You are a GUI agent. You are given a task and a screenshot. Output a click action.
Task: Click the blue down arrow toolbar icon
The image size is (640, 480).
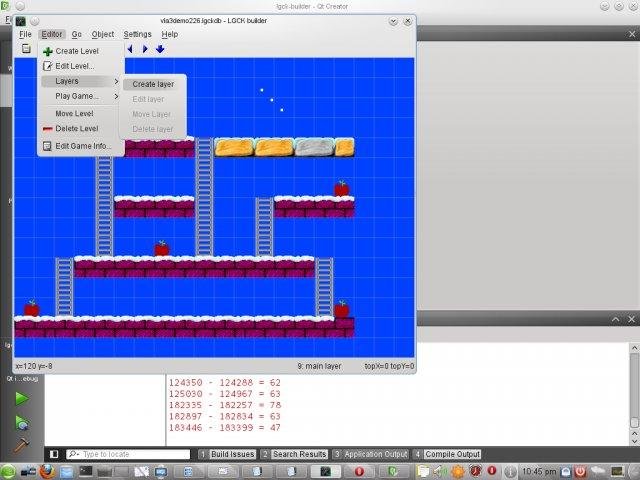[160, 49]
